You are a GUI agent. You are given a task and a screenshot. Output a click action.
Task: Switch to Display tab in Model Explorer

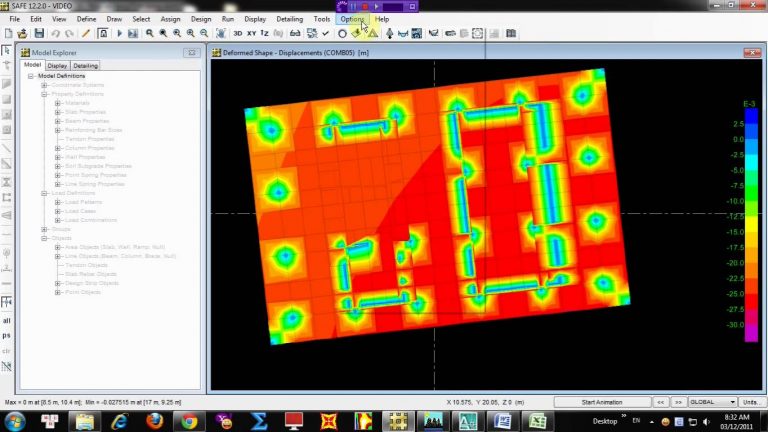(57, 66)
